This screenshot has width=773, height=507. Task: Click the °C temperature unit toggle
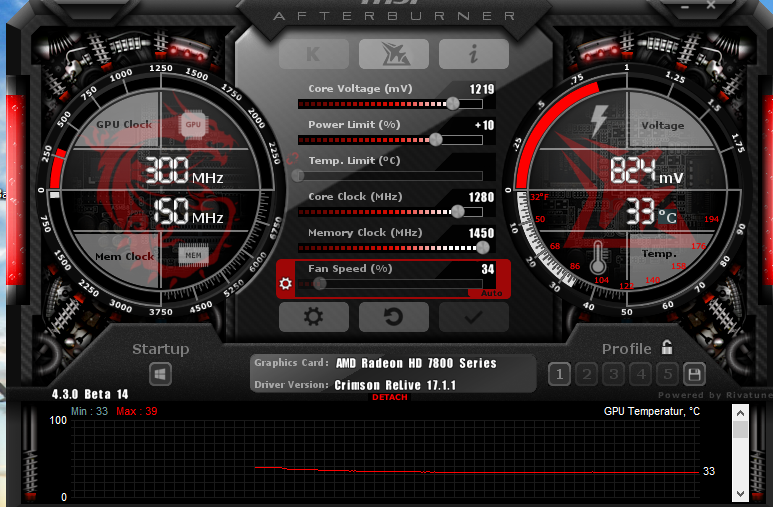point(668,217)
